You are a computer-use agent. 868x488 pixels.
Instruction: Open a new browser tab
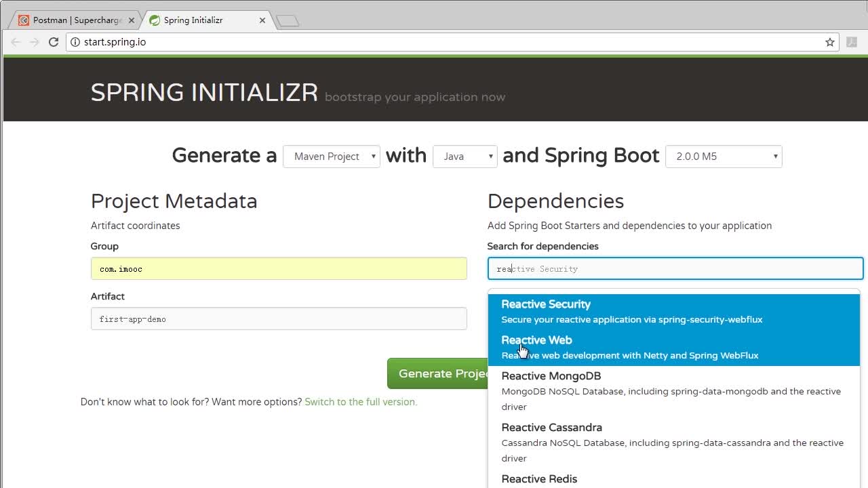[x=288, y=21]
